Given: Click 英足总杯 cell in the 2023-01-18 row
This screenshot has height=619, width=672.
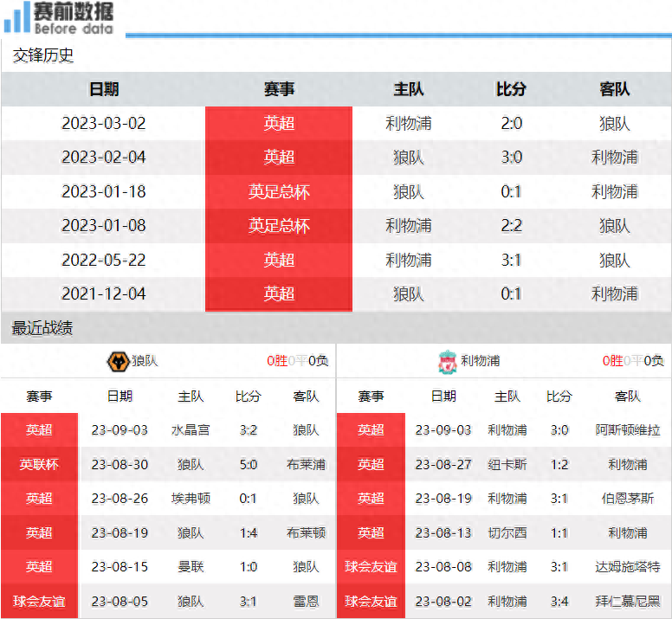Looking at the screenshot, I should click(279, 191).
